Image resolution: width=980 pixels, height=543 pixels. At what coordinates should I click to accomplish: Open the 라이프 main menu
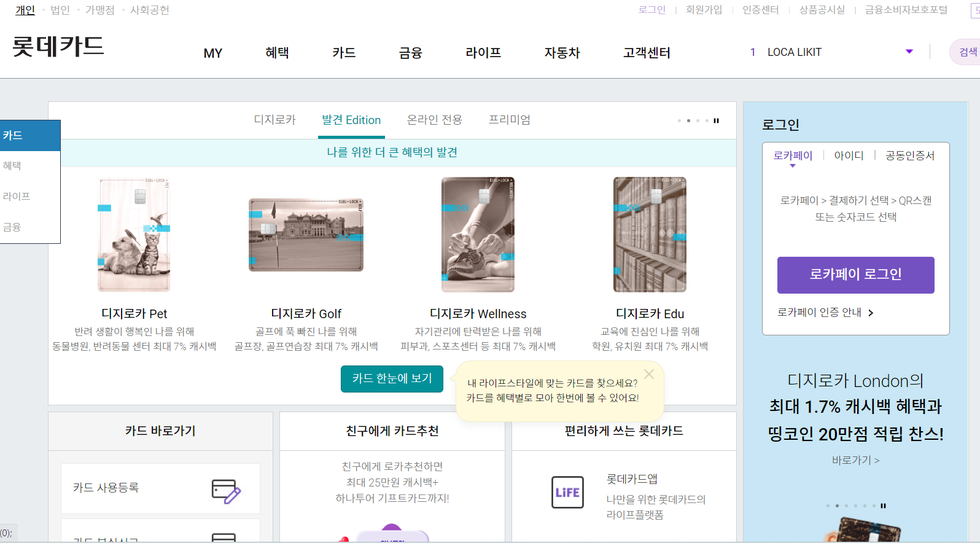coord(483,53)
